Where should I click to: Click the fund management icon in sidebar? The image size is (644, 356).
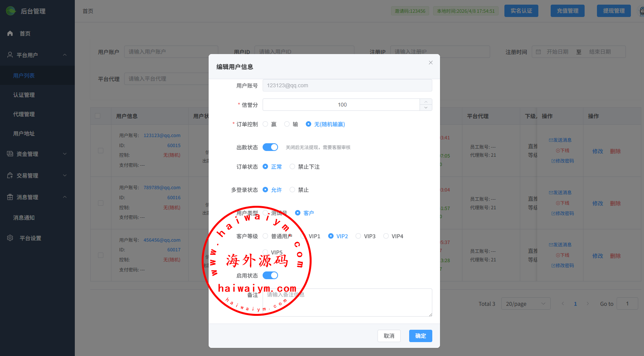10,154
